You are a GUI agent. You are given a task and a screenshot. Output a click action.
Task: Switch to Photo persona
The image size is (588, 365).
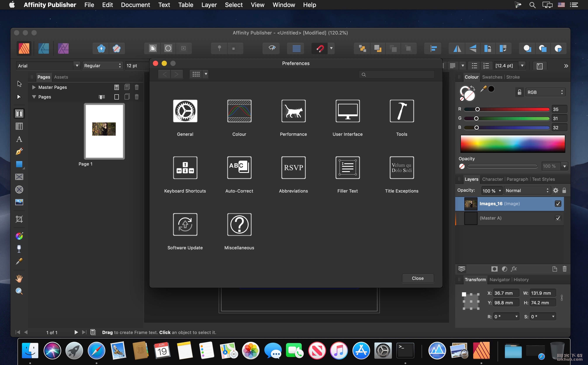coord(63,48)
